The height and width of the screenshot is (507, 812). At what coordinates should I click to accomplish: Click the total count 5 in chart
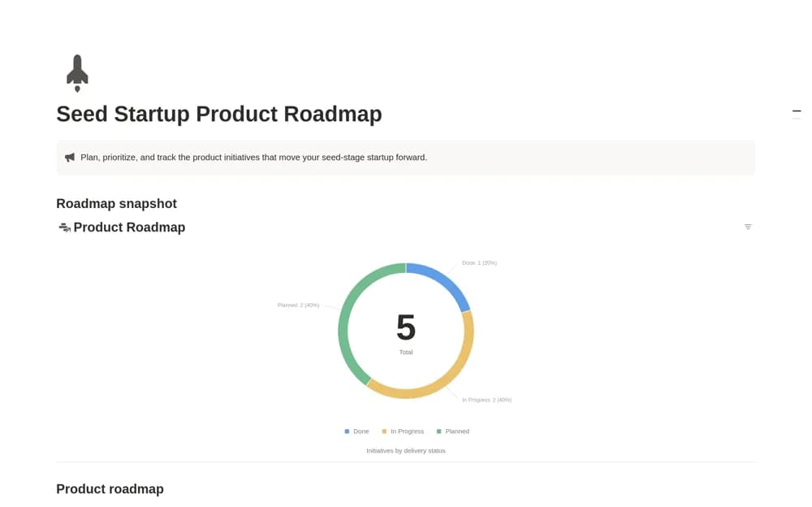pyautogui.click(x=406, y=327)
